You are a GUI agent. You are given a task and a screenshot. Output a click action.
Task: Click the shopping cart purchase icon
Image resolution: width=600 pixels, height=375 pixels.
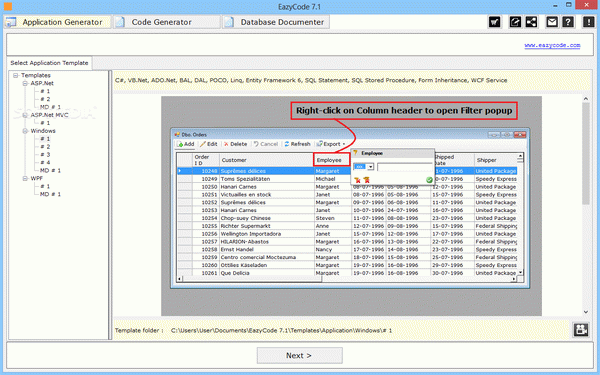[494, 22]
